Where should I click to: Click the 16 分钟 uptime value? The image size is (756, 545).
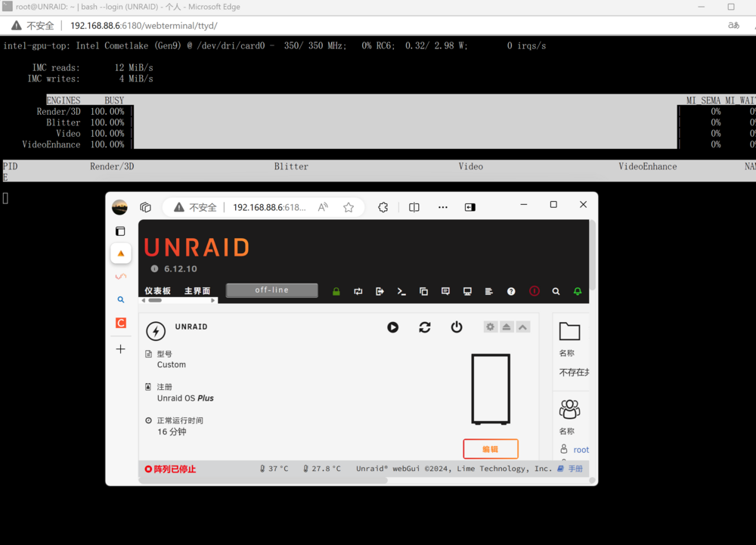click(172, 432)
